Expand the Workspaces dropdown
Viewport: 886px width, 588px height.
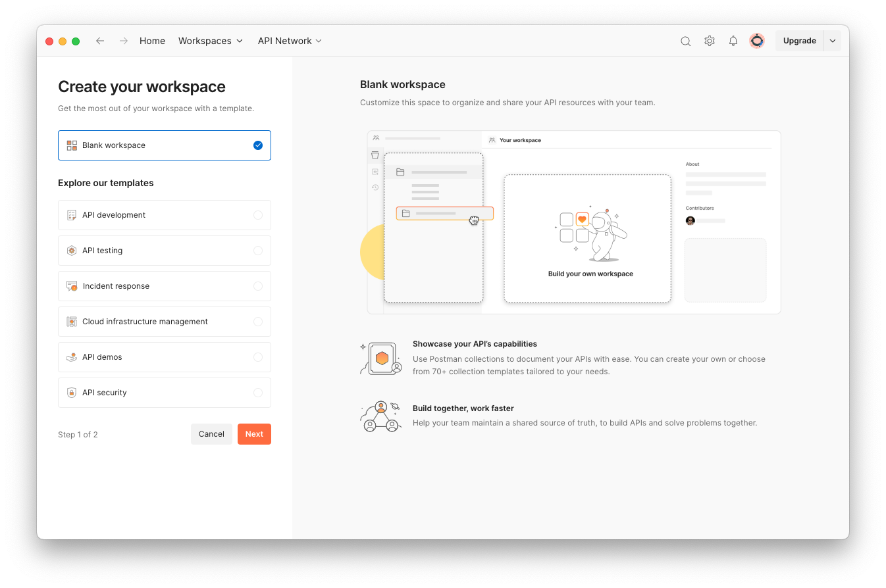pos(211,41)
